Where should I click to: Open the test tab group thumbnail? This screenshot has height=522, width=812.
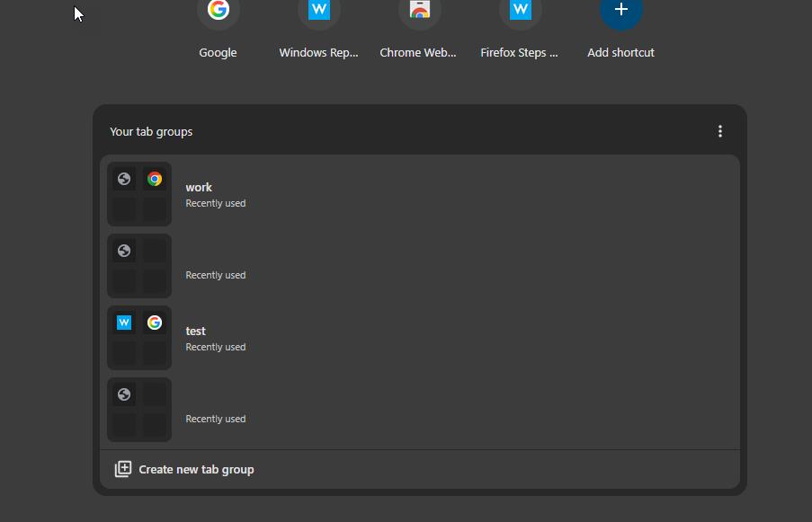pyautogui.click(x=139, y=338)
